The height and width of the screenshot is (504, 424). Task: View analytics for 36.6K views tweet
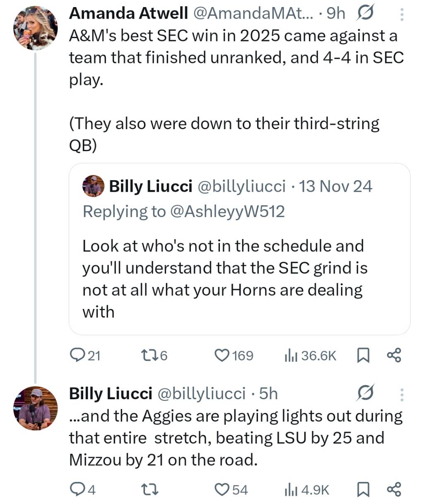[291, 355]
